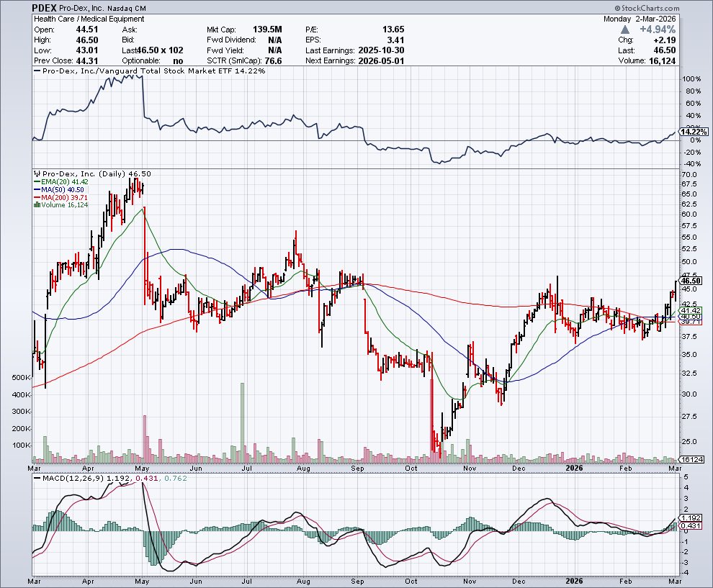Screen dimensions: 713x588
Task: Click the PDEX ticker symbol
Action: pos(45,8)
